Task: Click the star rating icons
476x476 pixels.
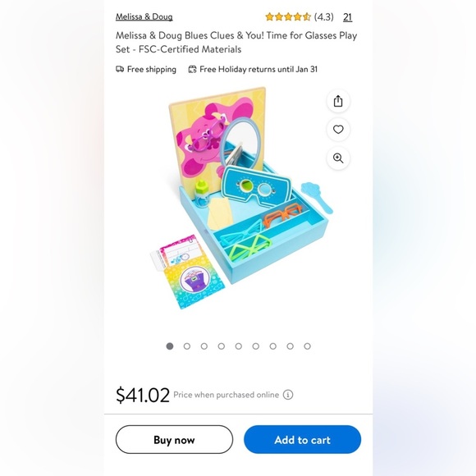Action: tap(288, 16)
